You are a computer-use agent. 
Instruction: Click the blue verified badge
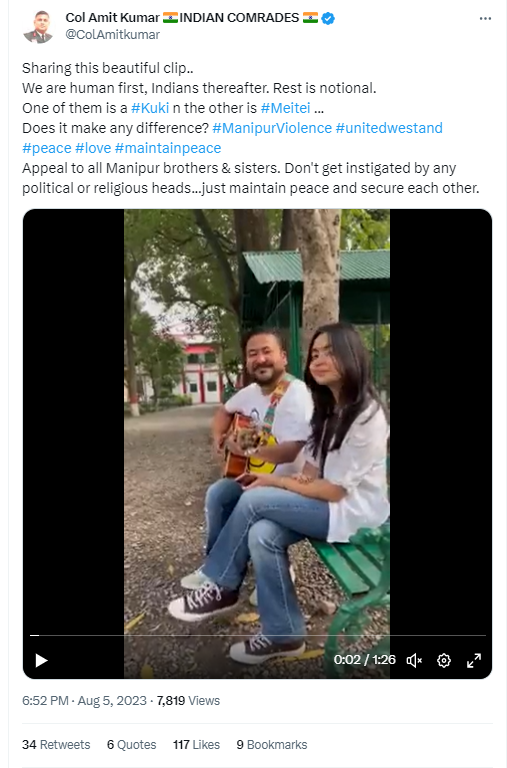(329, 19)
